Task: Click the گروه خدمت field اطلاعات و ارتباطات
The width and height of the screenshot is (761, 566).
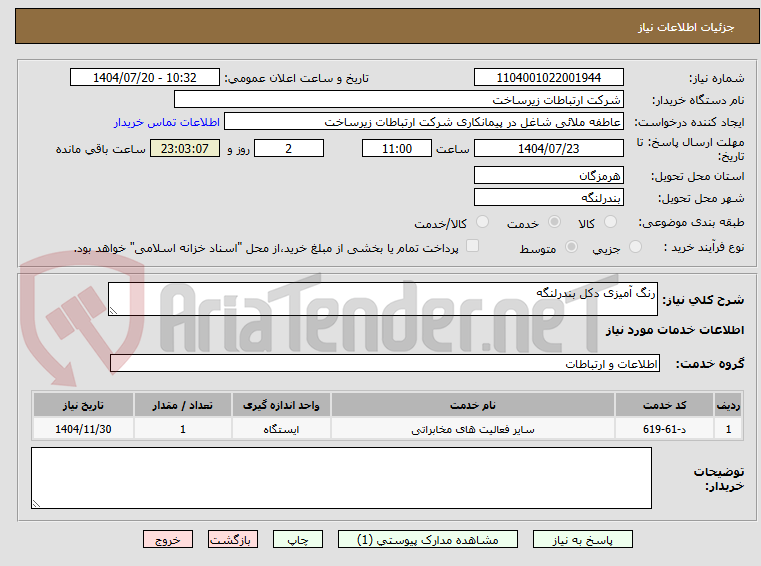Action: click(x=384, y=363)
